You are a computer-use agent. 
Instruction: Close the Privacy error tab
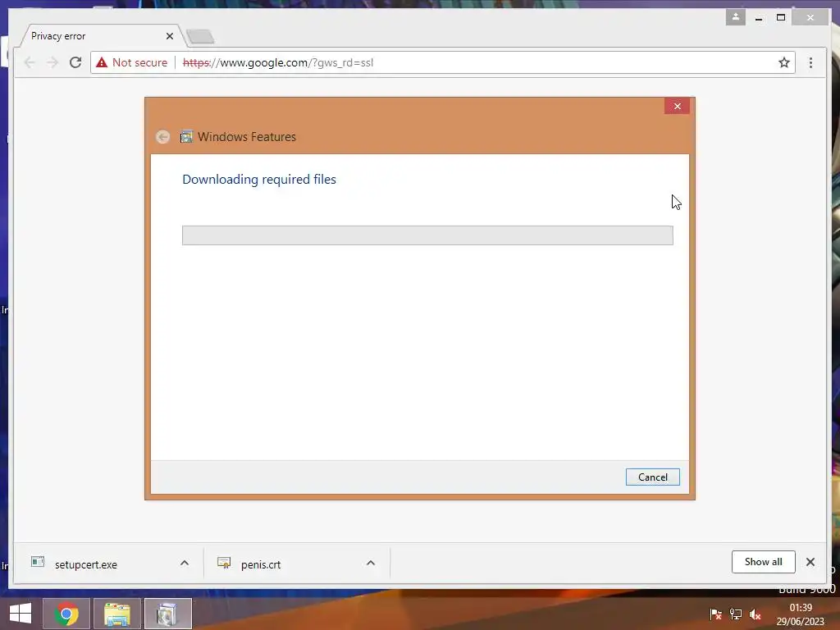click(169, 36)
